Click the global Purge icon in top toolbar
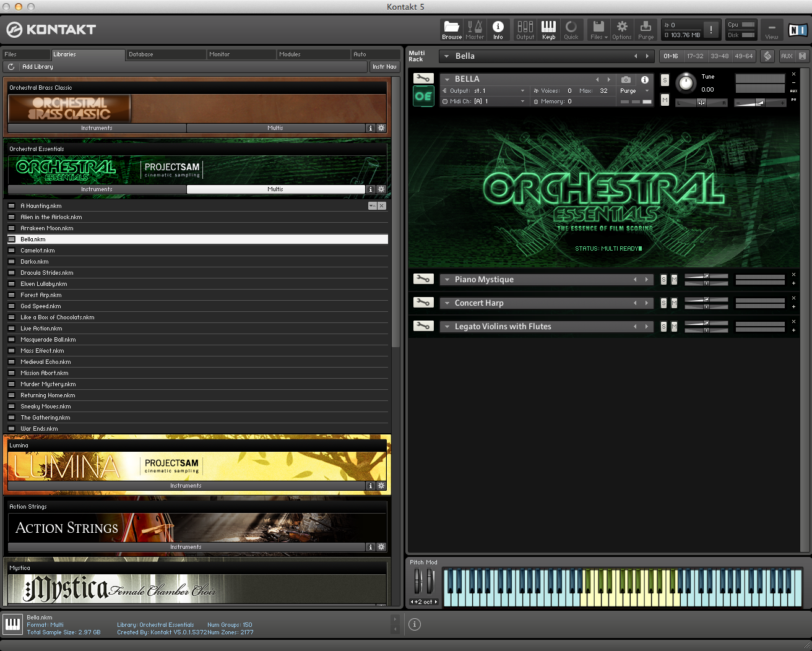Image resolution: width=812 pixels, height=651 pixels. [646, 30]
